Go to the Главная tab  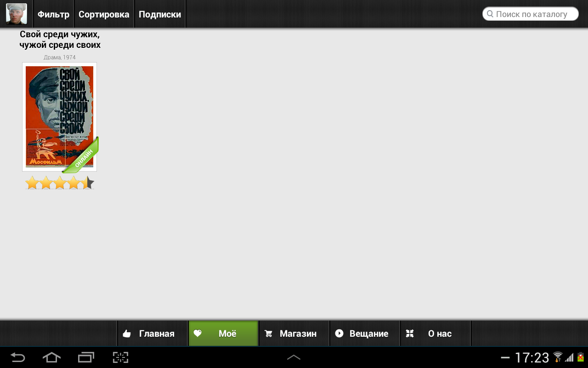(x=153, y=333)
